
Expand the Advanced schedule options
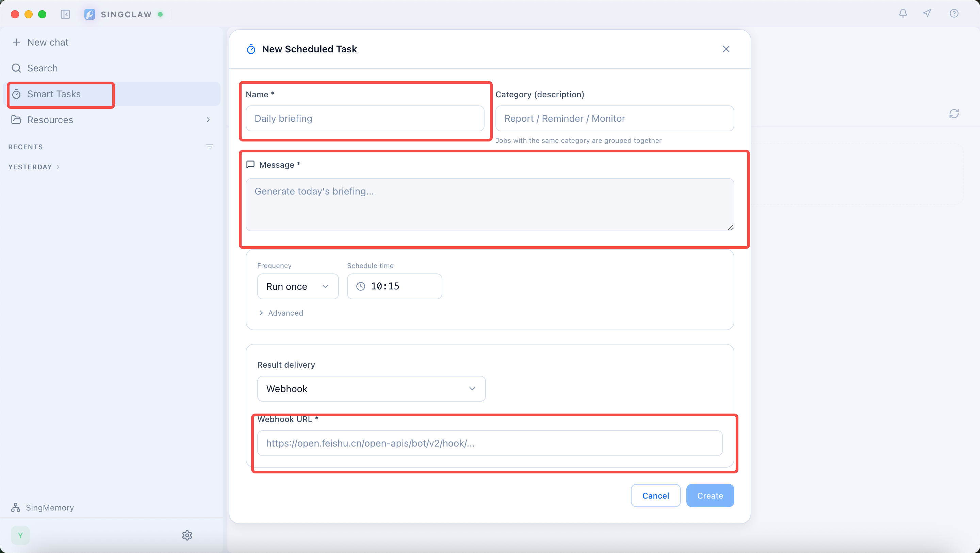pyautogui.click(x=281, y=313)
